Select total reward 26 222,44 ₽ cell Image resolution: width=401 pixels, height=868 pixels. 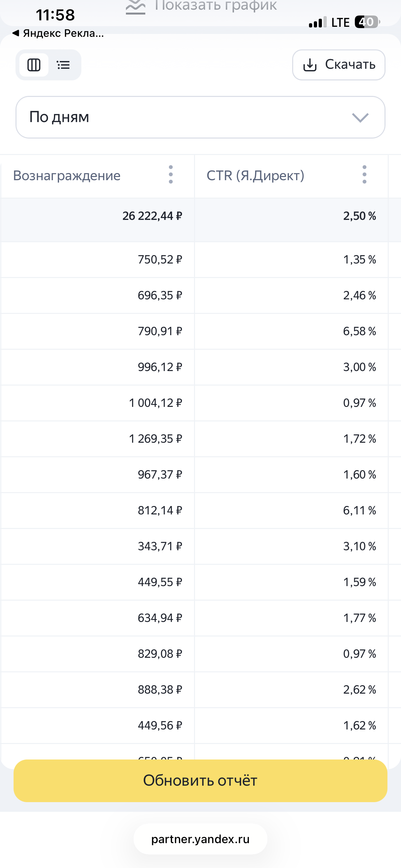coord(152,216)
